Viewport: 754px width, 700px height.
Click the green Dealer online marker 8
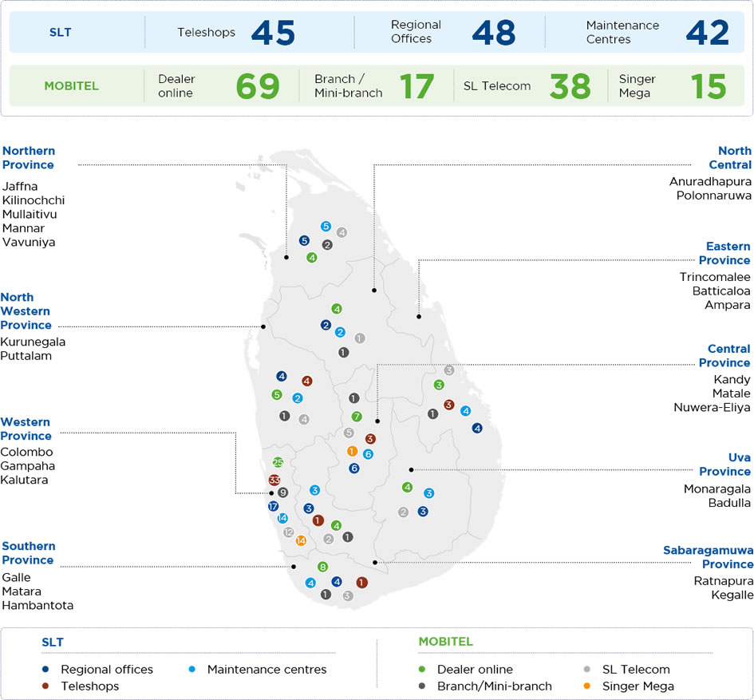[x=322, y=567]
